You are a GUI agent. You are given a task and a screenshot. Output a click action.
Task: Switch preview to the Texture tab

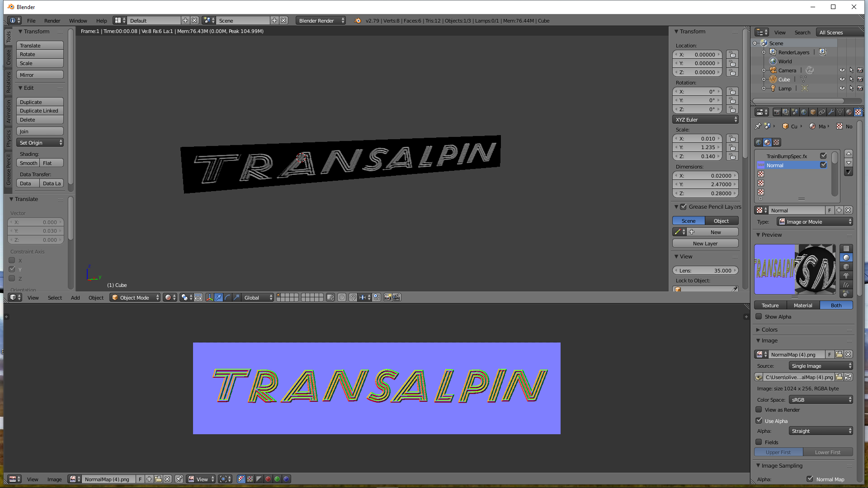coord(770,305)
